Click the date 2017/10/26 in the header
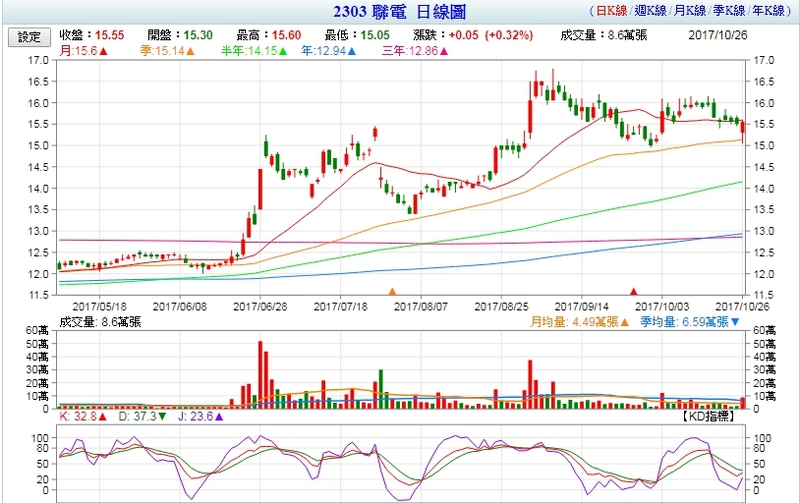This screenshot has height=503, width=800. coord(717,35)
